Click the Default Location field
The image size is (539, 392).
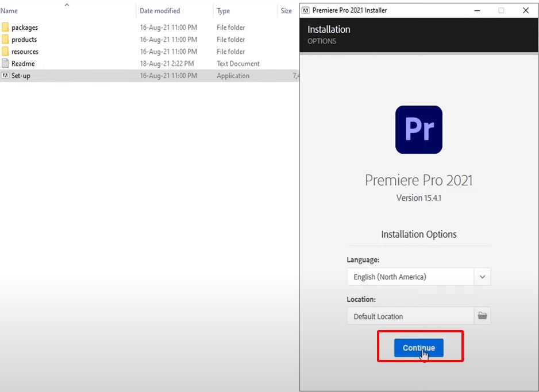pos(410,316)
